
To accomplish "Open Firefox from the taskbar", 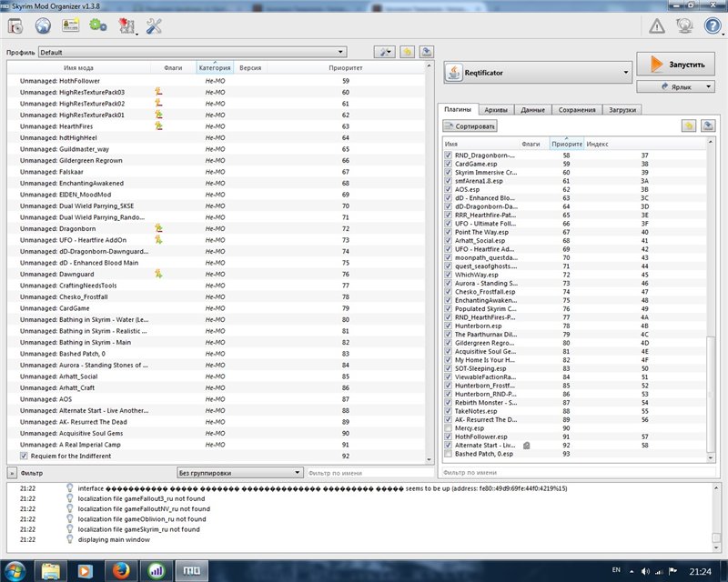I will coord(121,571).
